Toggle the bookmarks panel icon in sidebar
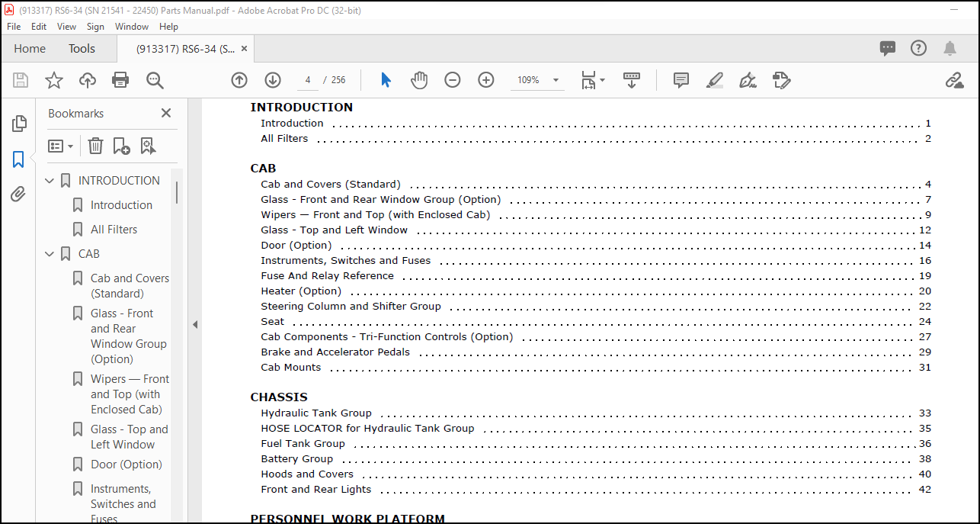This screenshot has height=524, width=980. (x=18, y=159)
